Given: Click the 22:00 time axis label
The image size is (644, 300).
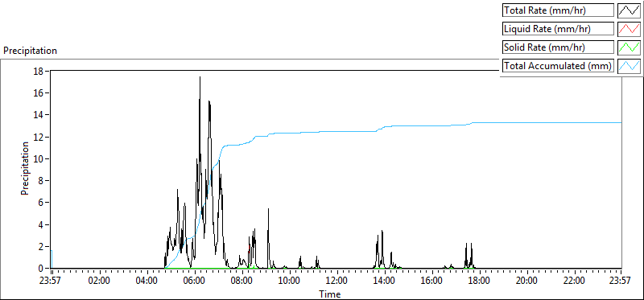Looking at the screenshot, I should tap(574, 282).
